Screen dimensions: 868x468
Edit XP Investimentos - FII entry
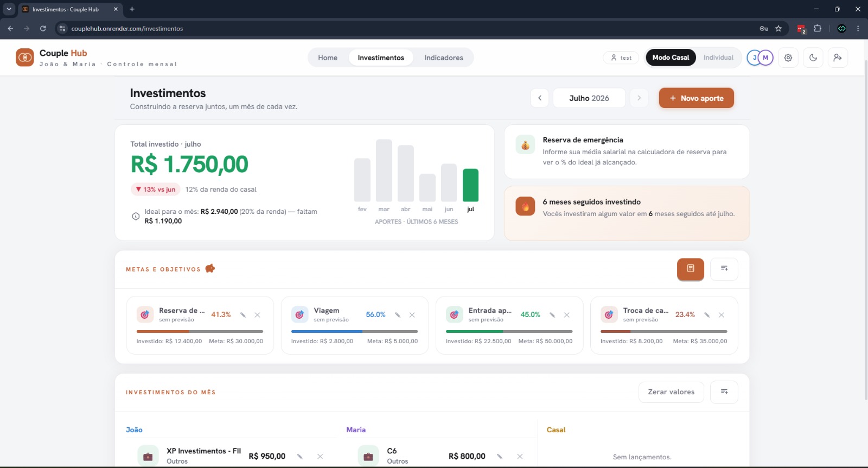300,457
